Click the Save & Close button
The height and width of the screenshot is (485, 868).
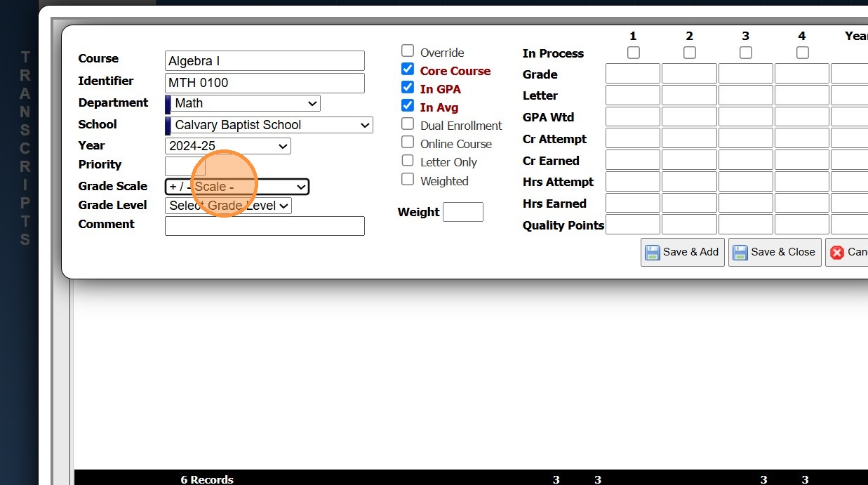[x=775, y=252]
